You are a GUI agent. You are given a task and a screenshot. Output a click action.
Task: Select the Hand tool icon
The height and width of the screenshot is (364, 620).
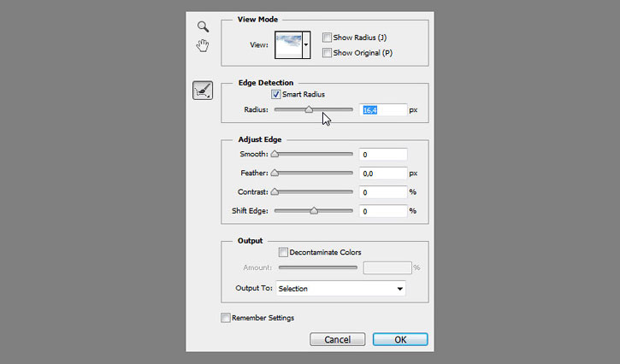click(x=203, y=45)
